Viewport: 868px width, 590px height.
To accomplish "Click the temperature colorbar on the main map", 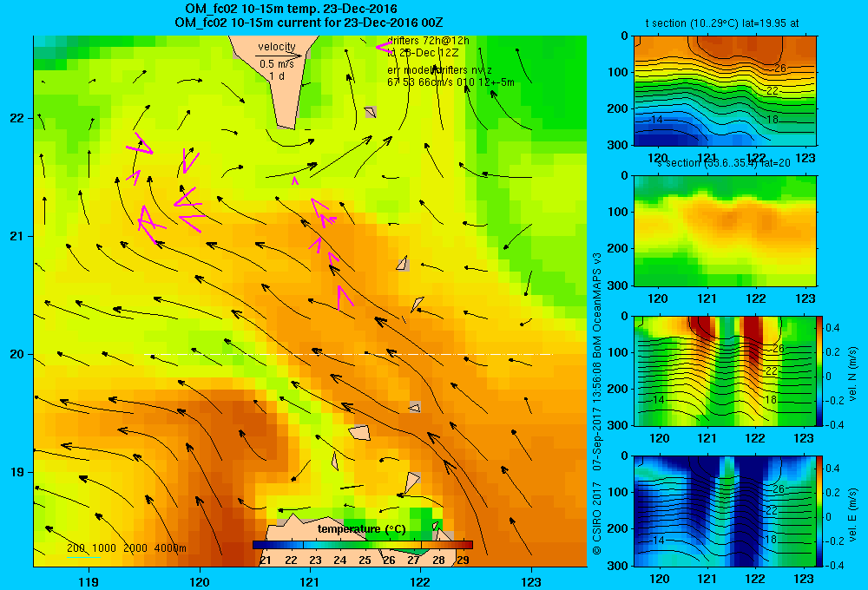I will pyautogui.click(x=363, y=545).
